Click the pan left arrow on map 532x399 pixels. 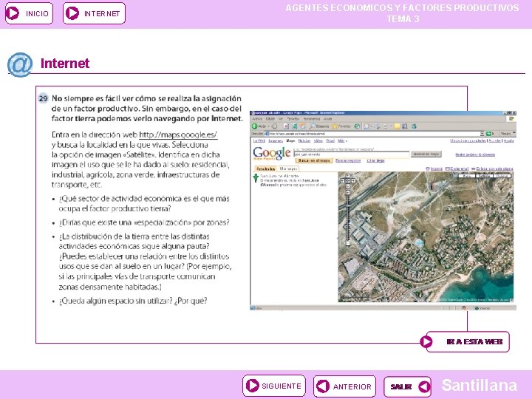tap(343, 180)
